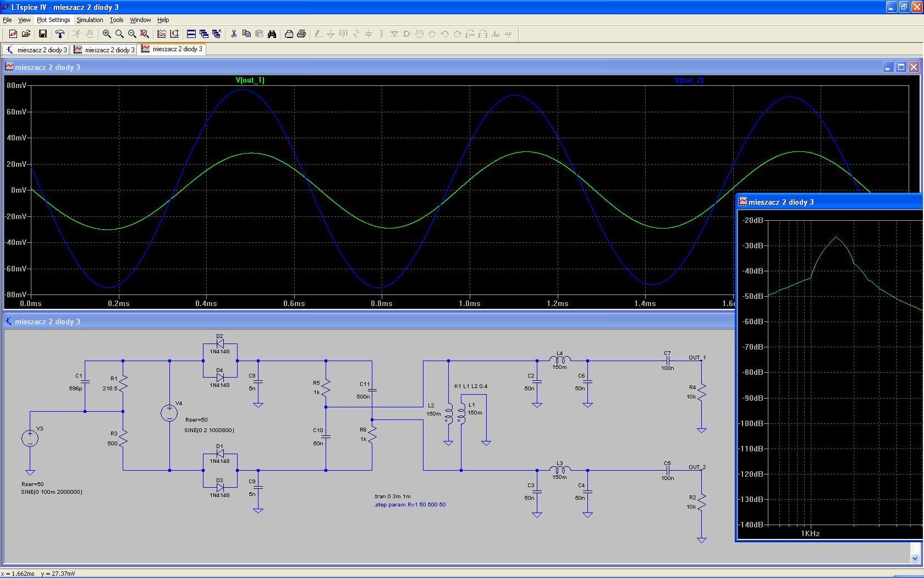The image size is (924, 578).
Task: Open the Plot Settings menu
Action: pos(53,20)
